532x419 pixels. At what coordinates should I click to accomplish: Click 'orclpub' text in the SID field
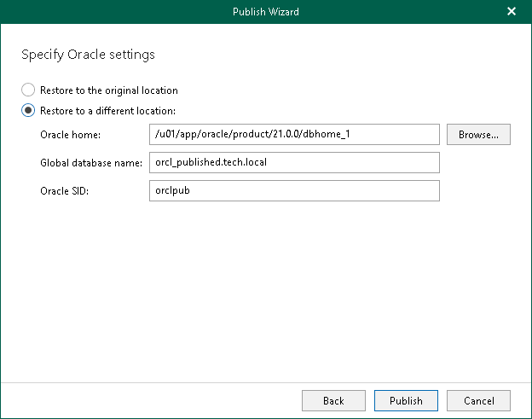(x=171, y=190)
